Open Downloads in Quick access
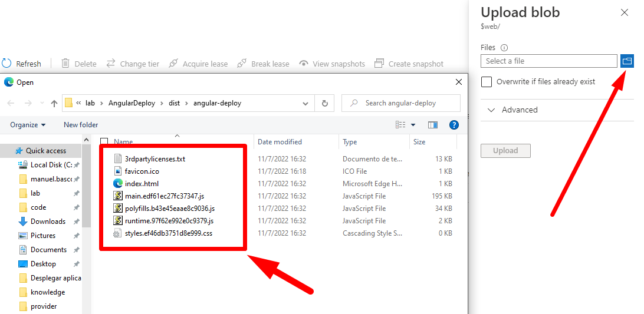This screenshot has height=314, width=644. (x=48, y=222)
